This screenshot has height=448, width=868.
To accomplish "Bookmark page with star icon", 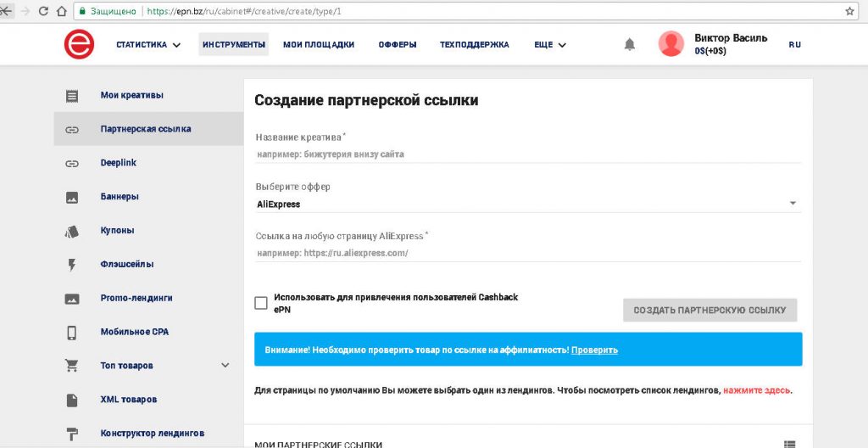I will click(x=849, y=11).
